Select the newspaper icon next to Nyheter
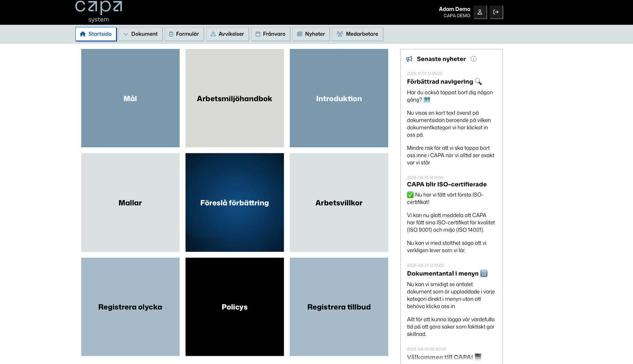Image resolution: width=633 pixels, height=364 pixels. click(x=300, y=34)
